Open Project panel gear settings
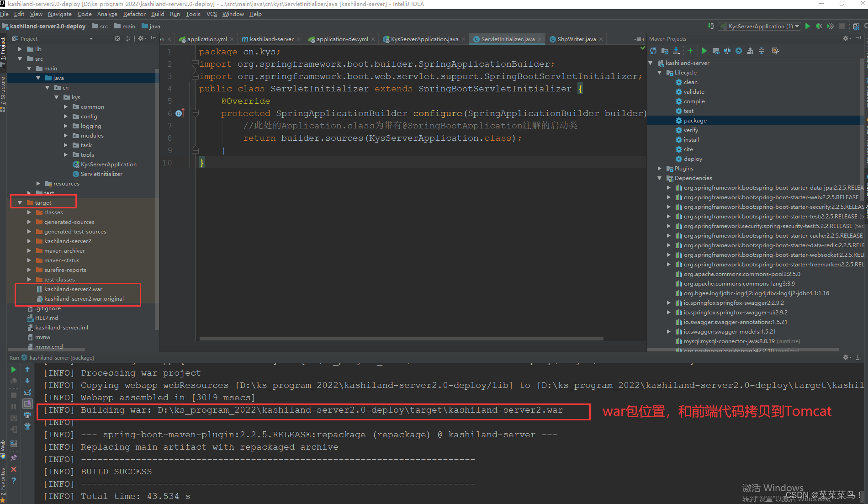 (x=142, y=39)
